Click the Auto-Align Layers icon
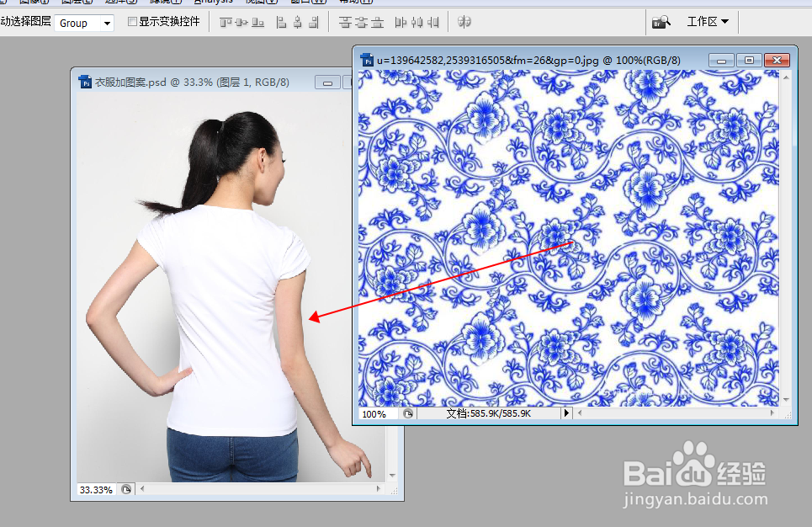Screen dimensions: 812x527 (x=464, y=22)
